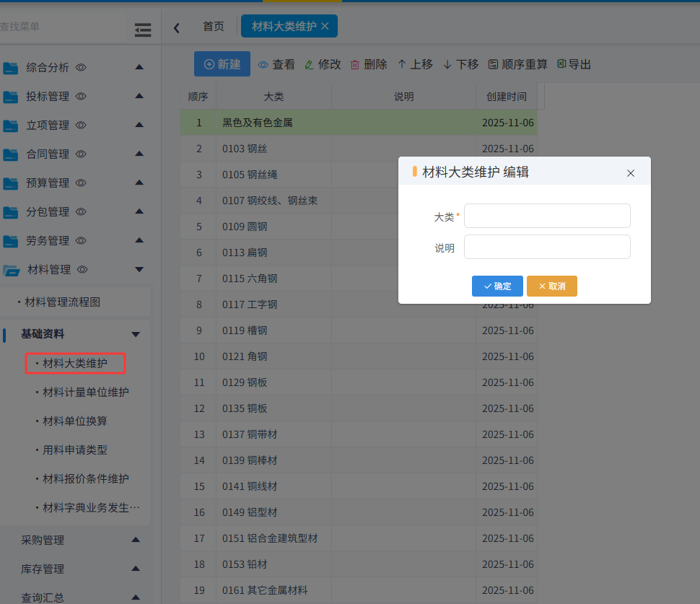Viewport: 700px width, 604px height.
Task: Click the 预算管理 folder icon
Action: coord(10,183)
